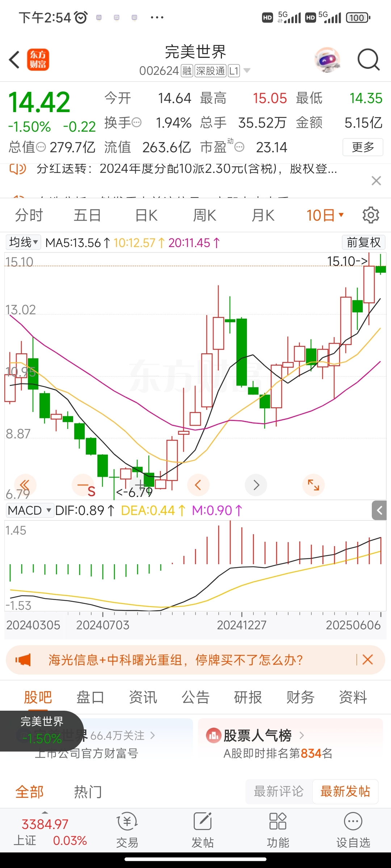
Task: Open the 股票人气榜 ranking icon
Action: point(213,735)
